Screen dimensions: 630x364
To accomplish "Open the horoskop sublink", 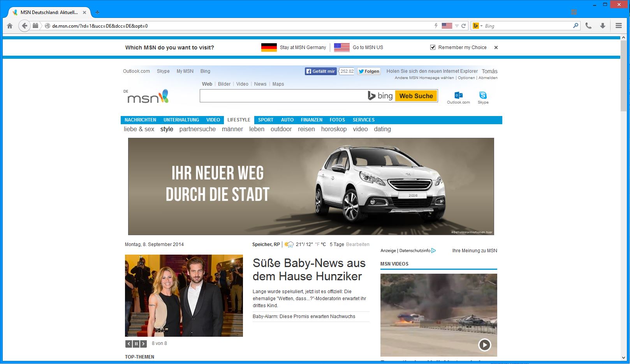I will click(x=334, y=129).
